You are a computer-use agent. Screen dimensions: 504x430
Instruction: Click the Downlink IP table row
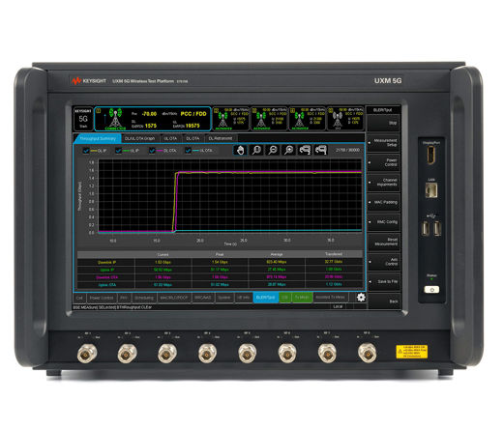(x=221, y=262)
